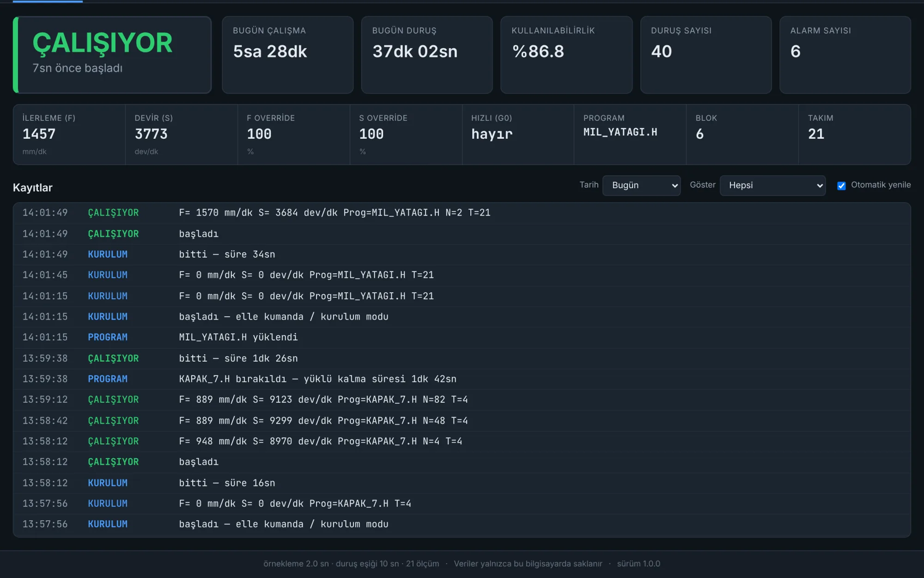Click footer text 'örnekleme 2.0 sn'
The image size is (924, 578).
(296, 564)
